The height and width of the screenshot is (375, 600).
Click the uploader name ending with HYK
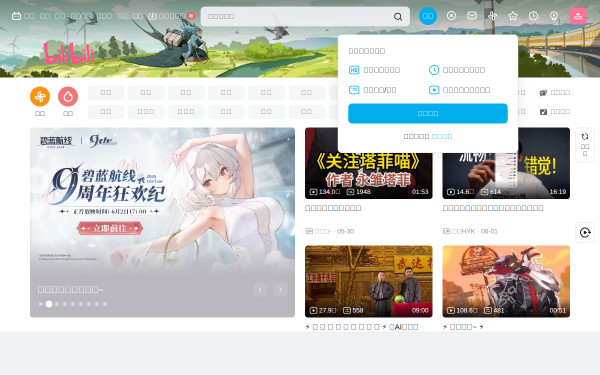click(x=463, y=232)
